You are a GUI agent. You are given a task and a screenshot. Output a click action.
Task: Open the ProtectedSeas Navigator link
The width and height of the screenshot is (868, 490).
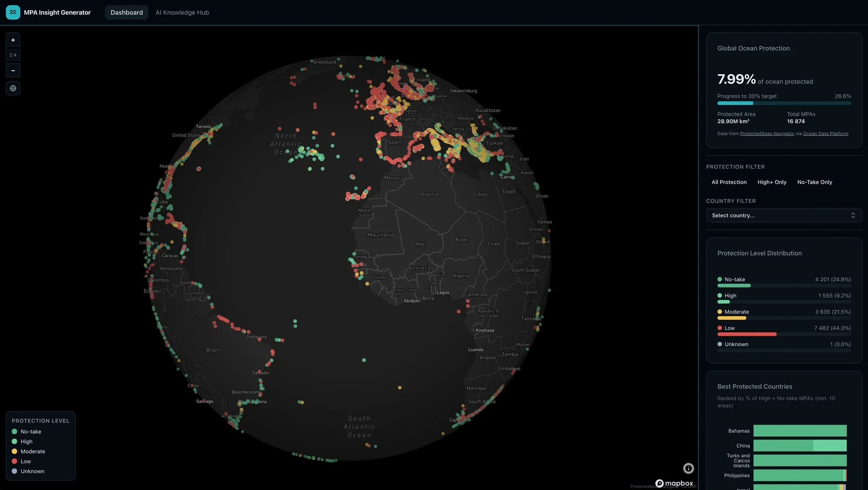click(x=767, y=134)
